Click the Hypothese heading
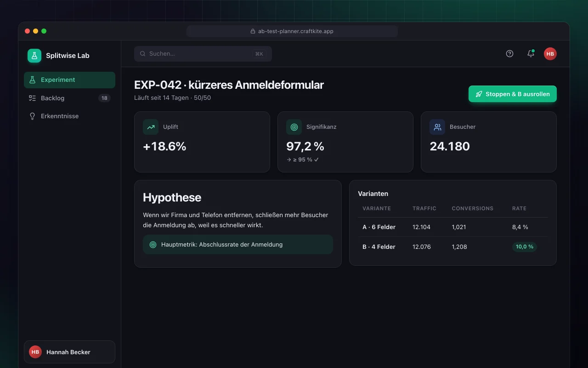 coord(172,197)
